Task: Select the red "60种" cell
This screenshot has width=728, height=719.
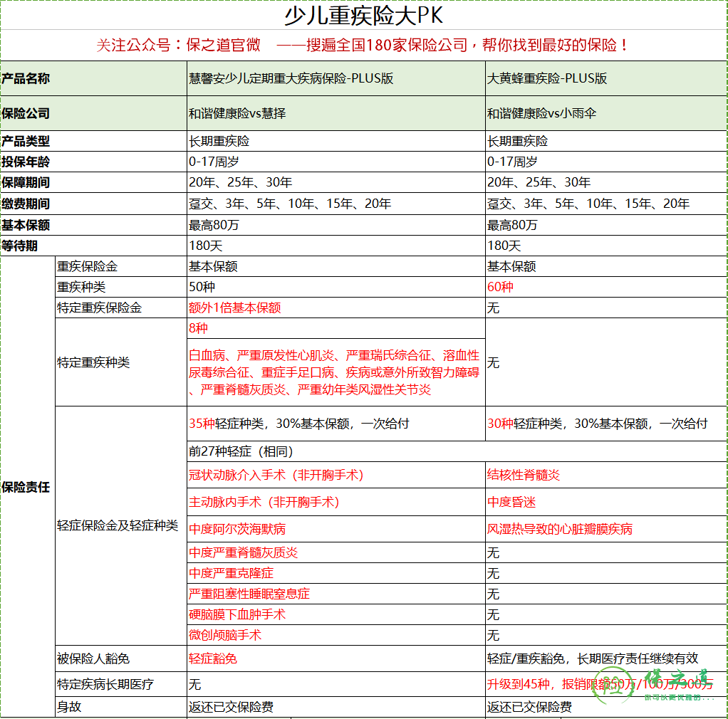Action: pyautogui.click(x=606, y=287)
